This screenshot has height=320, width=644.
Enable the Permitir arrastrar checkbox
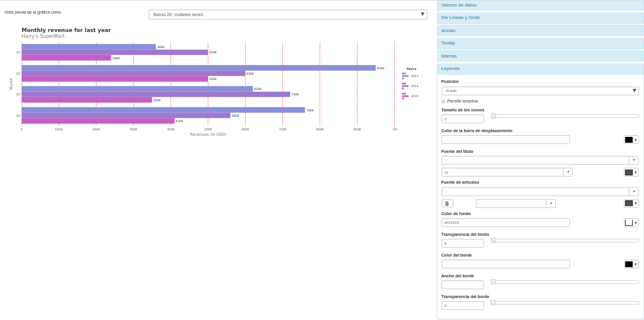(443, 101)
